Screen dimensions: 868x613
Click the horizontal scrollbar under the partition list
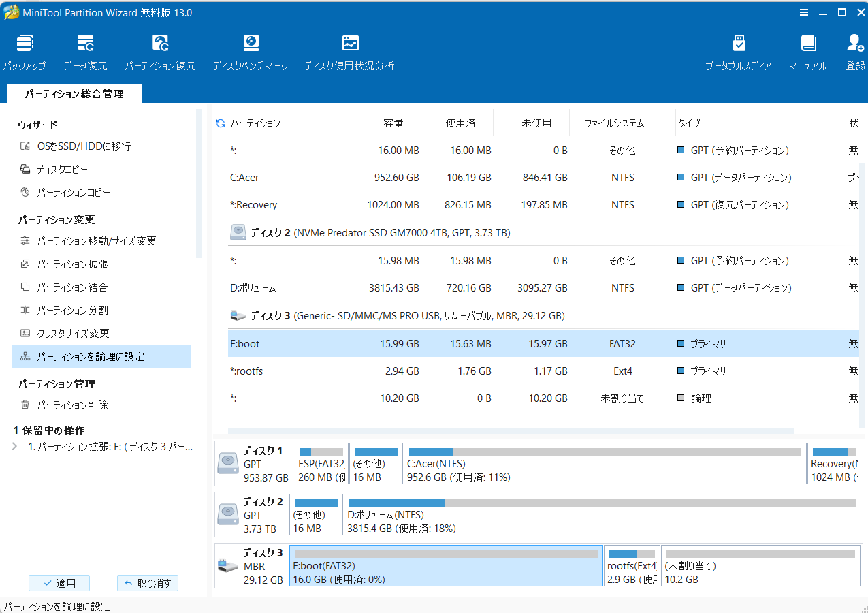tap(511, 431)
